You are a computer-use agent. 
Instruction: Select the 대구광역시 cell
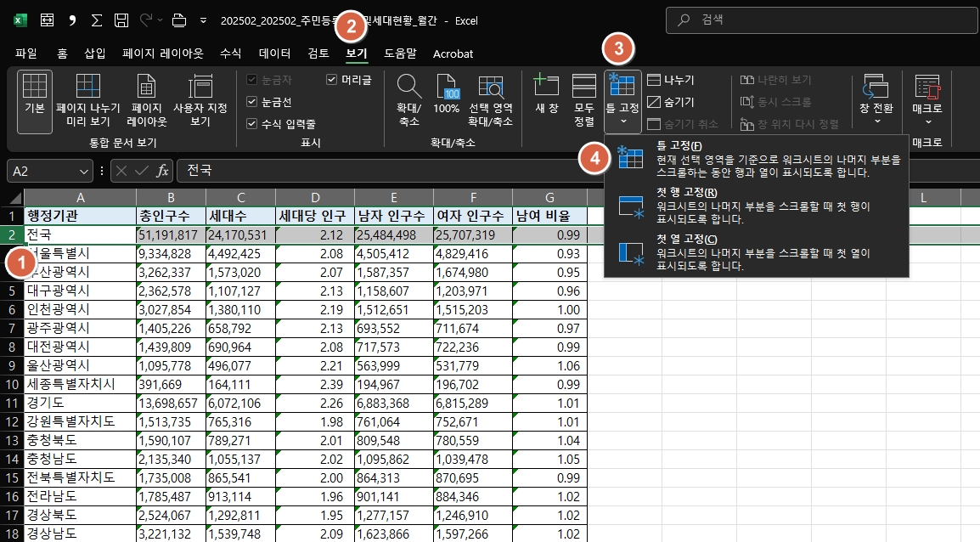[80, 291]
